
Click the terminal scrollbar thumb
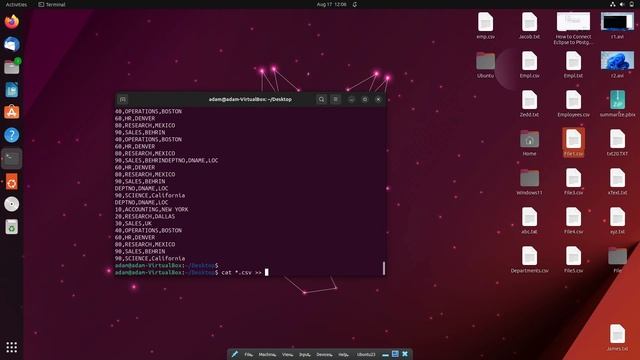384,268
